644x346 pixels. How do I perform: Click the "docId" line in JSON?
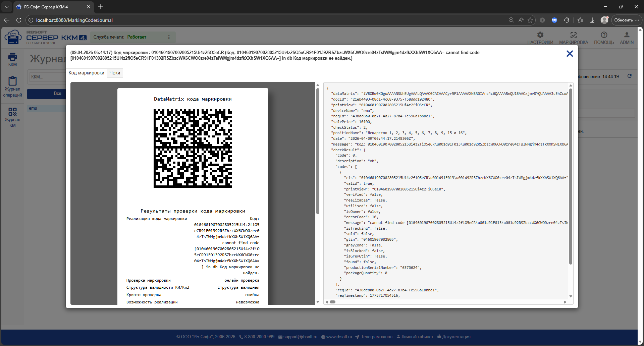(x=382, y=99)
